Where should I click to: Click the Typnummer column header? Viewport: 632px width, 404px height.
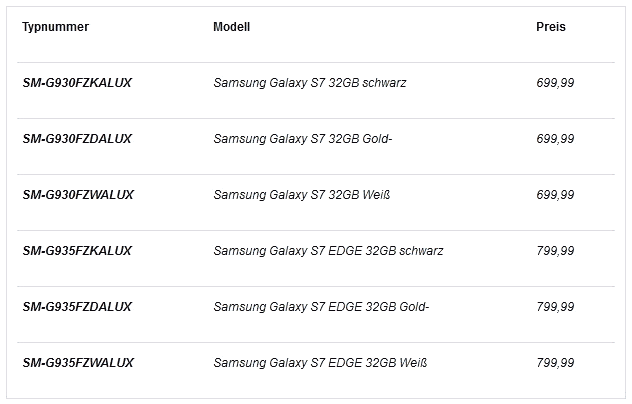(55, 27)
